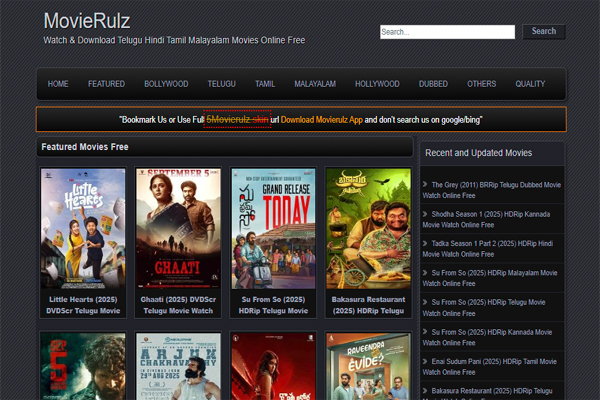Open the OTHERS menu item
Viewport: 600px width, 400px height.
pos(481,84)
